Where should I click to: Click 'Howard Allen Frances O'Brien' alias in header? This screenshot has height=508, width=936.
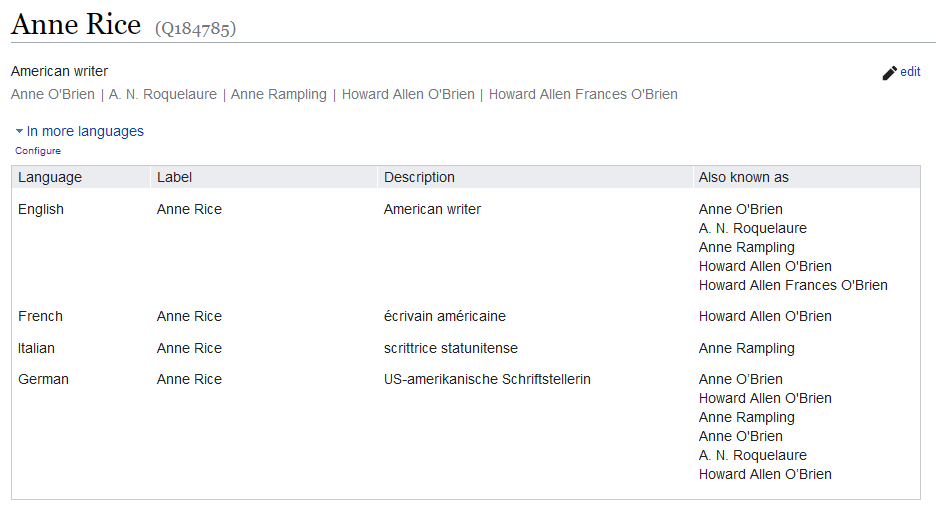583,94
